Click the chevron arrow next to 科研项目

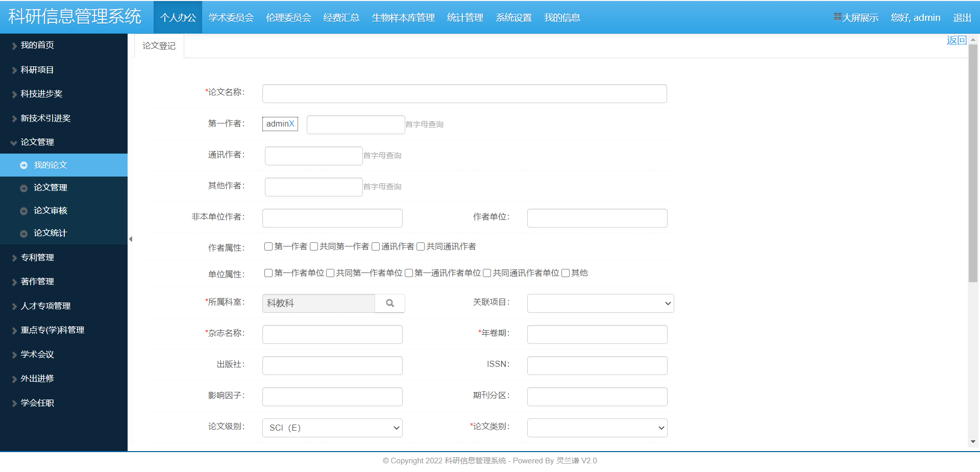tap(14, 70)
